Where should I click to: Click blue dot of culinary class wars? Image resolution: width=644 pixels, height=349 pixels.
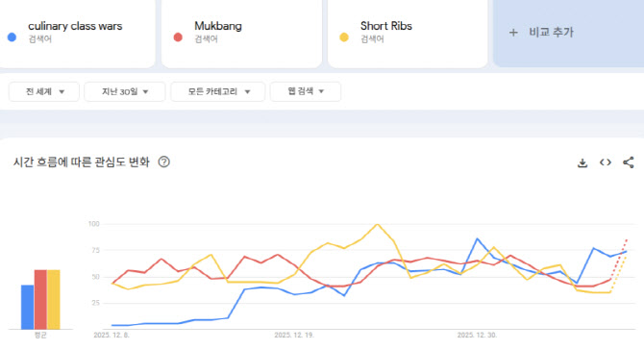point(12,37)
